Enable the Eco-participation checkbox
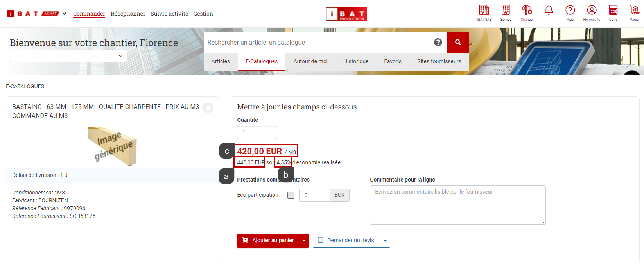644x271 pixels. 291,195
